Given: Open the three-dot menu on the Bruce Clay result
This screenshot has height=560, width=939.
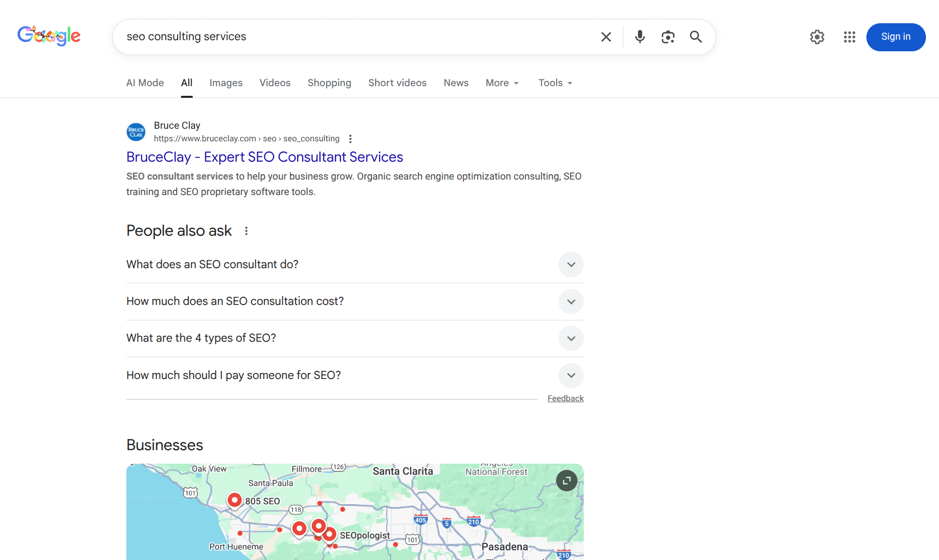Looking at the screenshot, I should point(350,138).
